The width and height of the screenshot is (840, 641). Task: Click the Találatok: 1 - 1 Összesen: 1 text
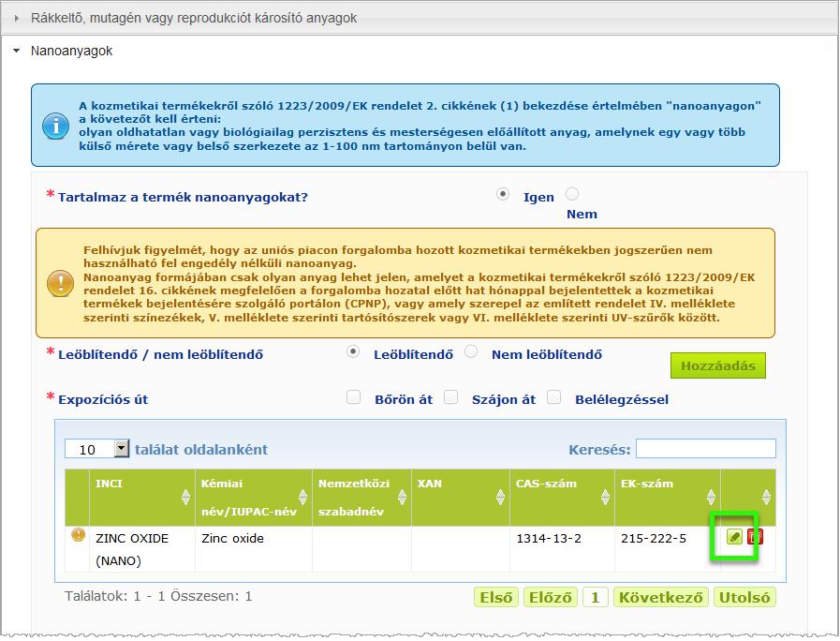158,596
